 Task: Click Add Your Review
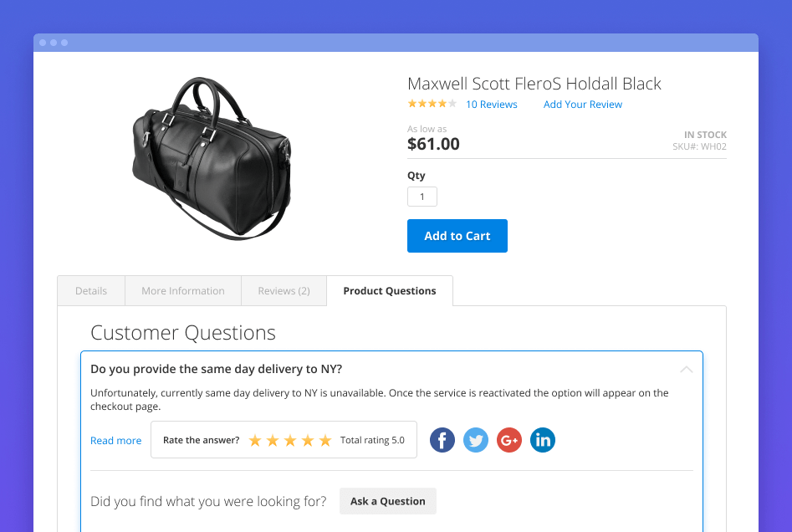582,104
